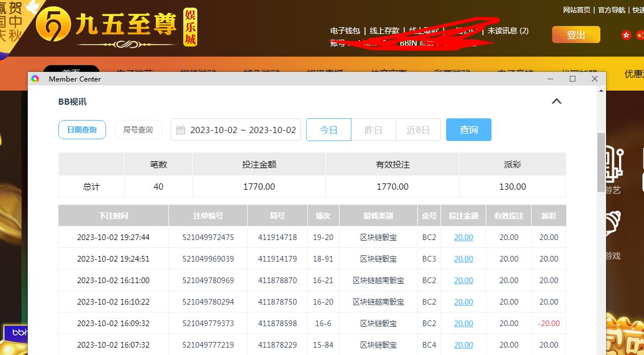The image size is (644, 355).
Task: Click bet number 521049972475
Action: pos(208,237)
